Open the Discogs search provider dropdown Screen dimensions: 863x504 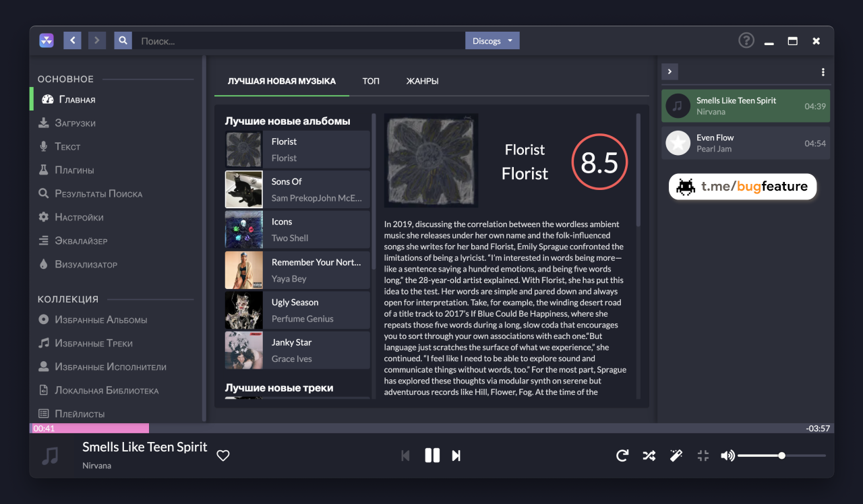[x=492, y=40]
